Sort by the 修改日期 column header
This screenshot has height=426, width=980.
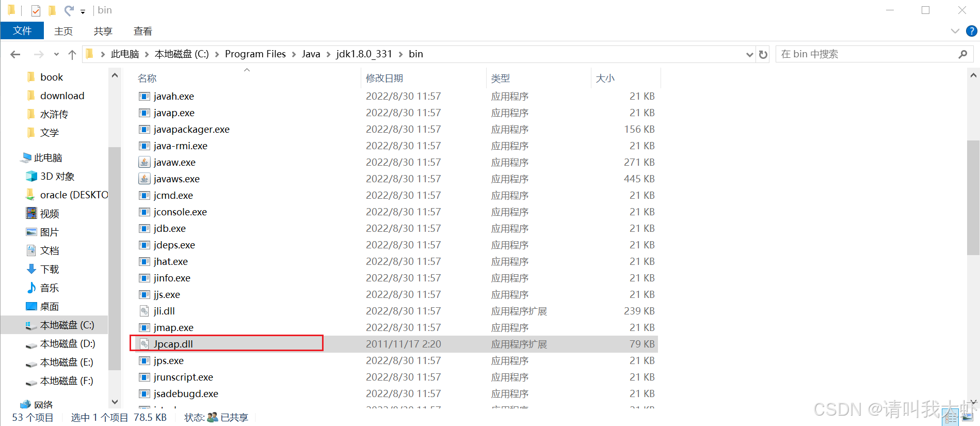pyautogui.click(x=424, y=78)
